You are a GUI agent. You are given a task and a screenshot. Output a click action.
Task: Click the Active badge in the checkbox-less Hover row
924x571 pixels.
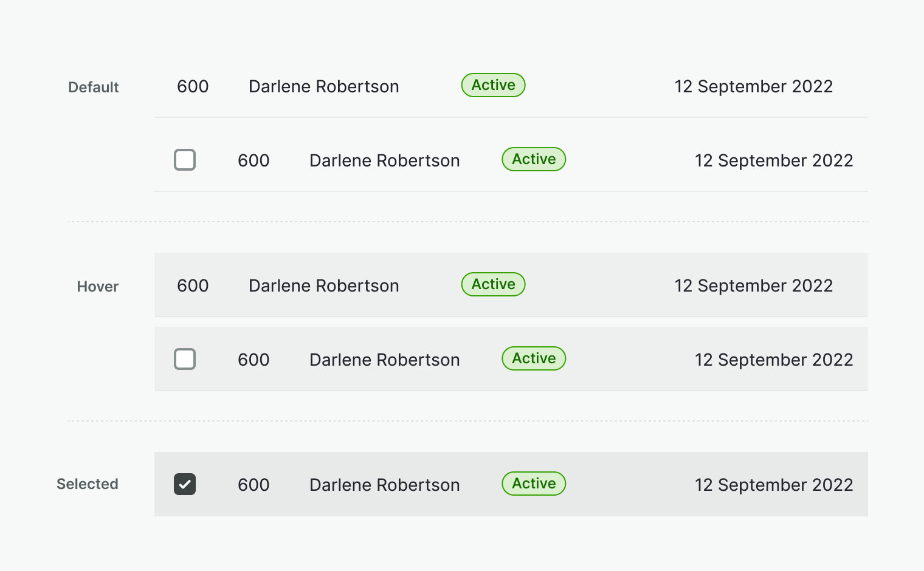pyautogui.click(x=493, y=284)
